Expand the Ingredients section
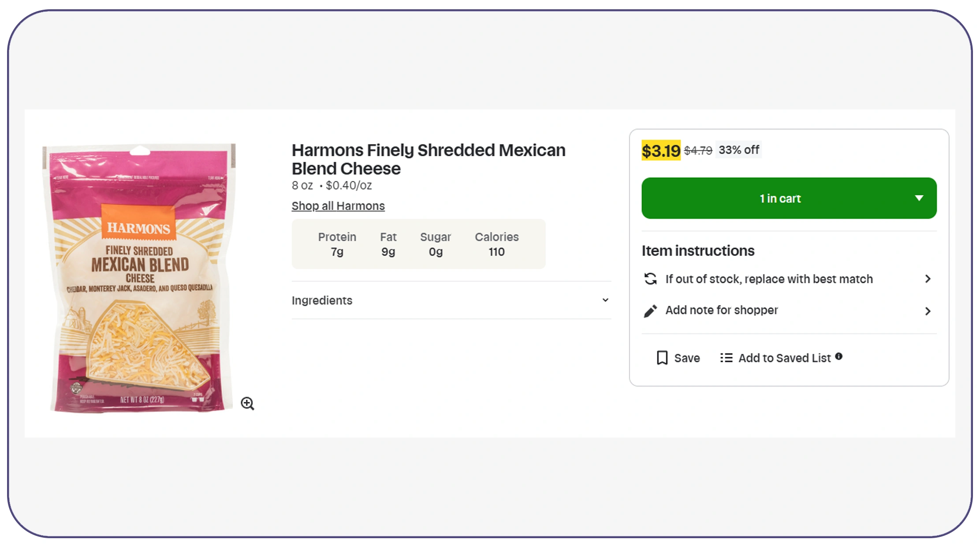This screenshot has width=980, height=547. (322, 300)
